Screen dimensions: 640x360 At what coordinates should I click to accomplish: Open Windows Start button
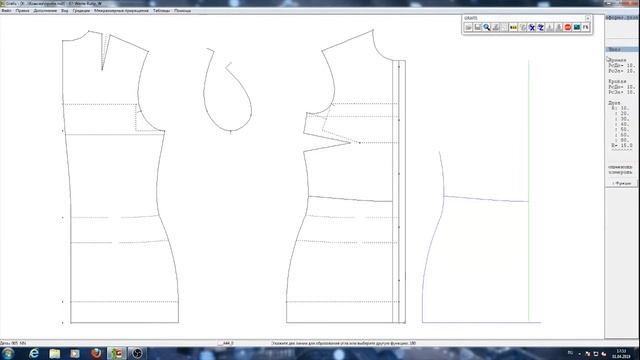pyautogui.click(x=8, y=353)
